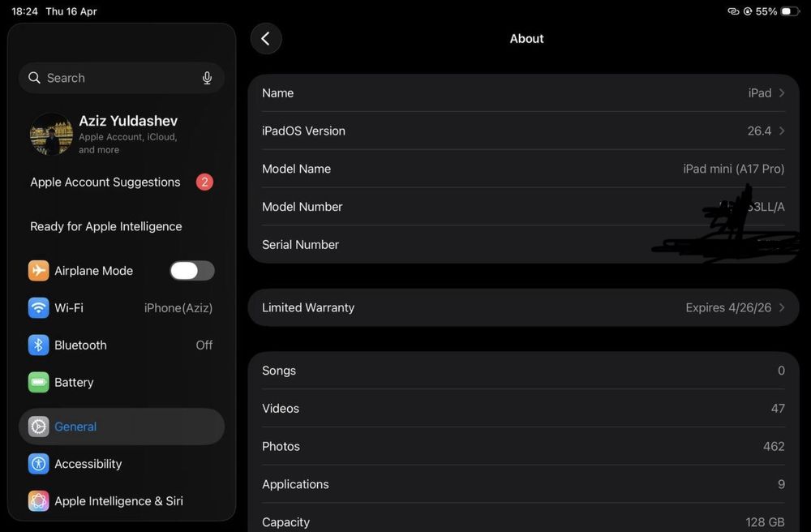Tap Ready for Apple Intelligence
This screenshot has height=532, width=811.
point(106,226)
